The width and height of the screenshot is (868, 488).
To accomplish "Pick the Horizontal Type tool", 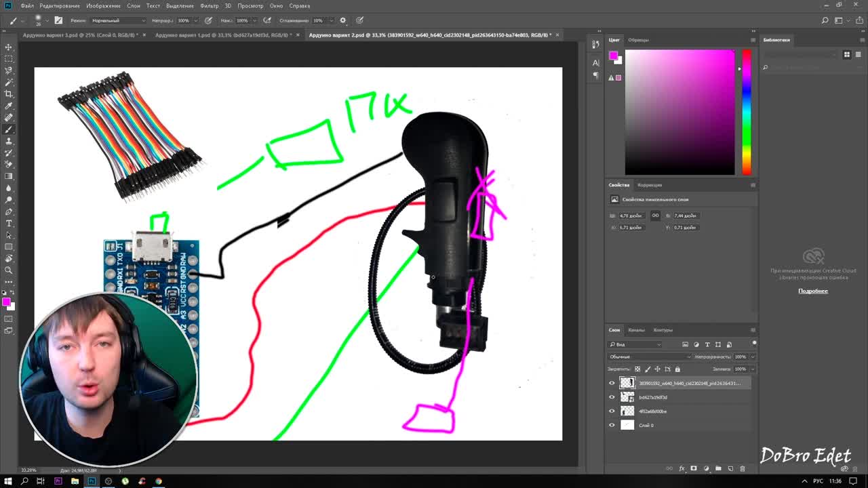I will (x=9, y=223).
